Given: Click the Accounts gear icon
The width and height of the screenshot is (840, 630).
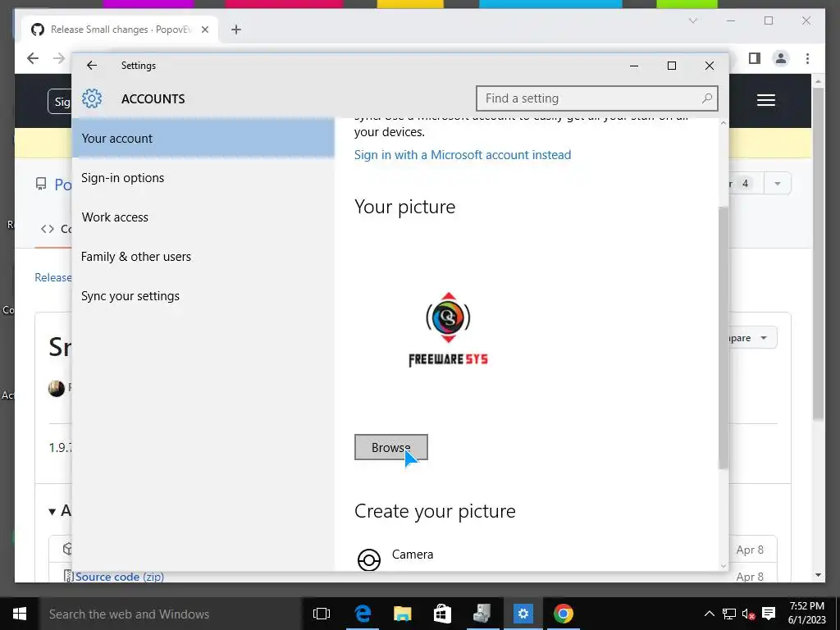Looking at the screenshot, I should [x=92, y=98].
